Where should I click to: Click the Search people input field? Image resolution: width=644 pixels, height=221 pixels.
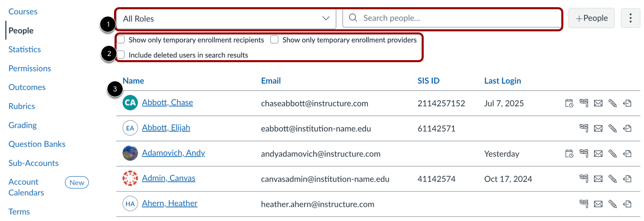452,19
